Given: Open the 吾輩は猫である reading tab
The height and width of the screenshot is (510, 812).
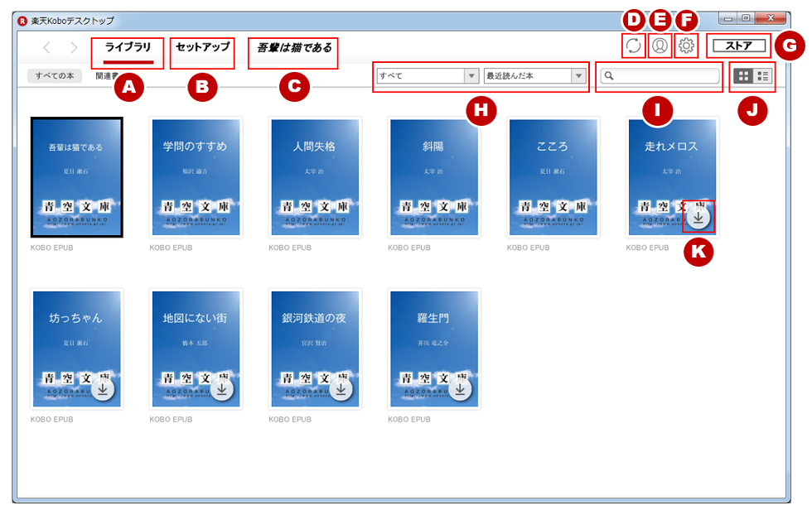Looking at the screenshot, I should tap(294, 49).
